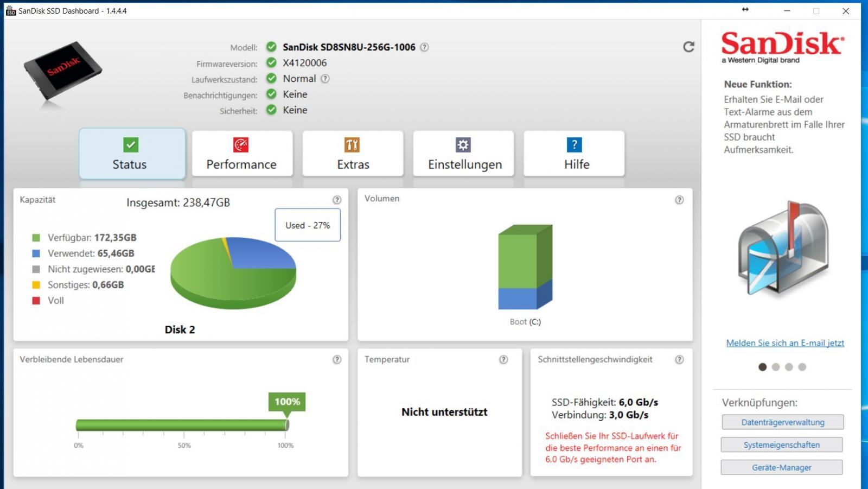
Task: Click the Hilfe question mark icon
Action: (574, 145)
